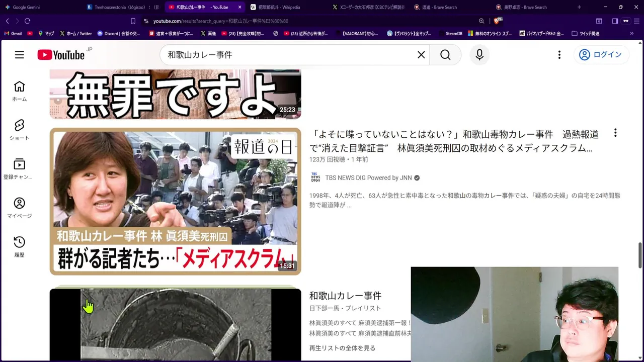Open the YouTube guide hamburger menu

19,55
